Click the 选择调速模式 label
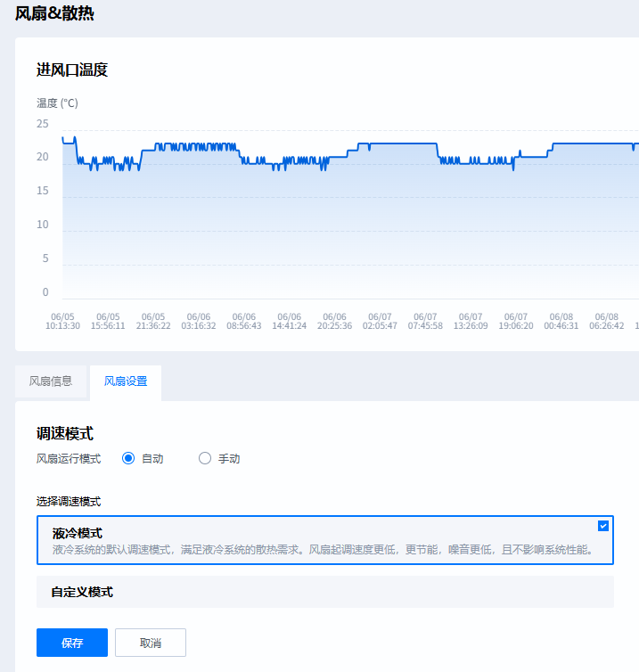This screenshot has height=672, width=639. 69,501
